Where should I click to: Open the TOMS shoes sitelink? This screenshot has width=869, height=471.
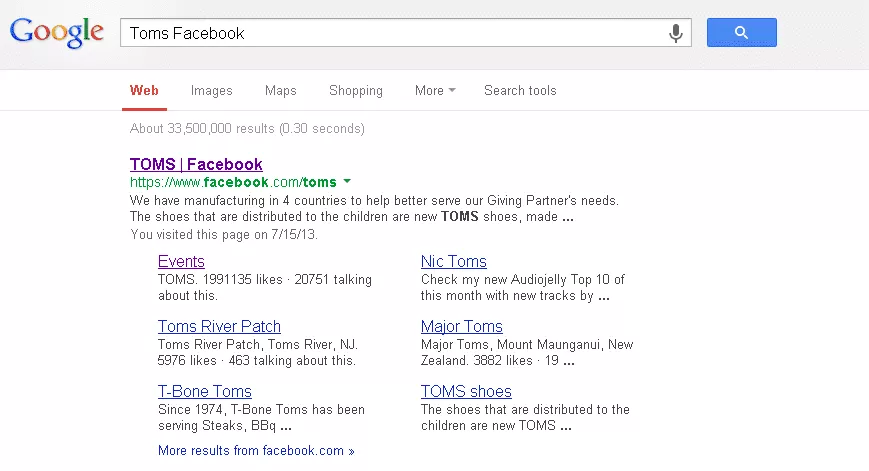pyautogui.click(x=466, y=391)
